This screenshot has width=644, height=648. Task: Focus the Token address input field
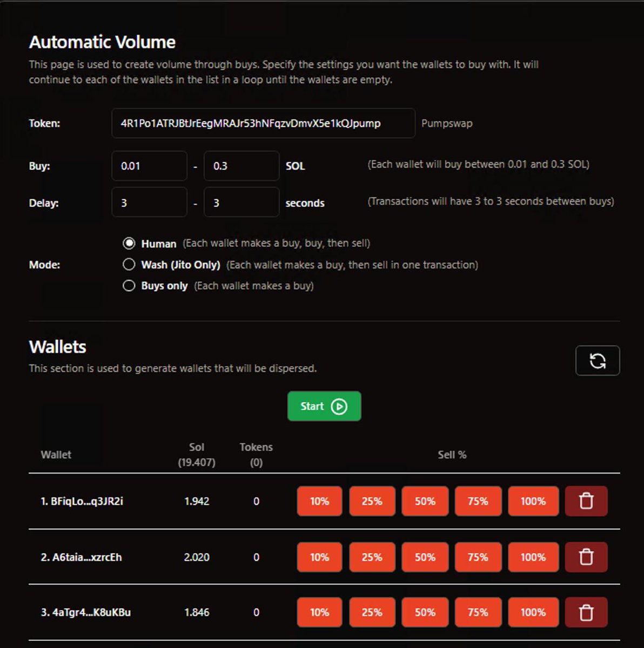click(263, 123)
